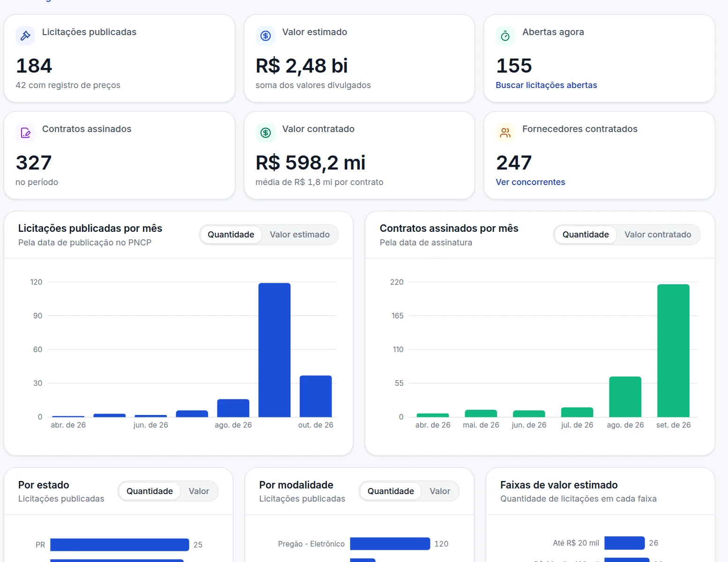Click média de R$ 1,8 mi por contrato

pos(319,182)
